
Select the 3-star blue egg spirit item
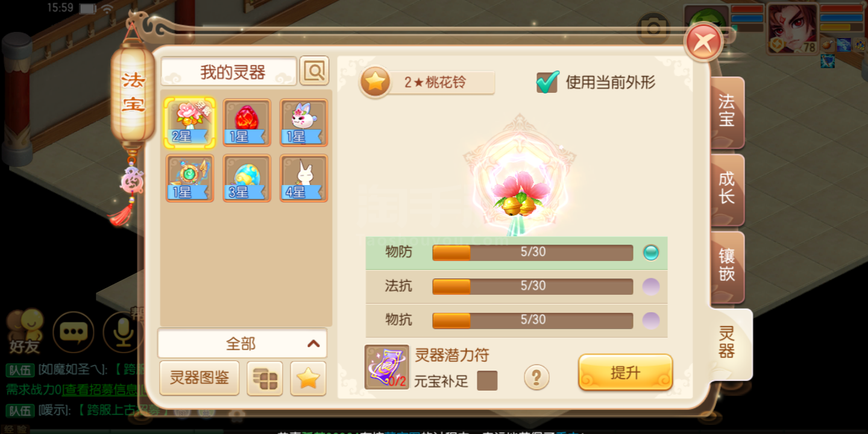pos(247,178)
